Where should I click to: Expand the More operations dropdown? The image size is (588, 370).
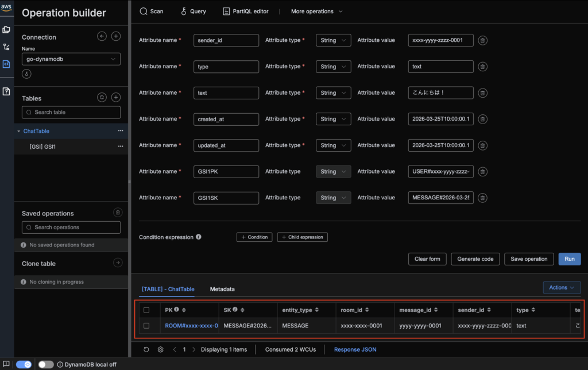pos(316,11)
